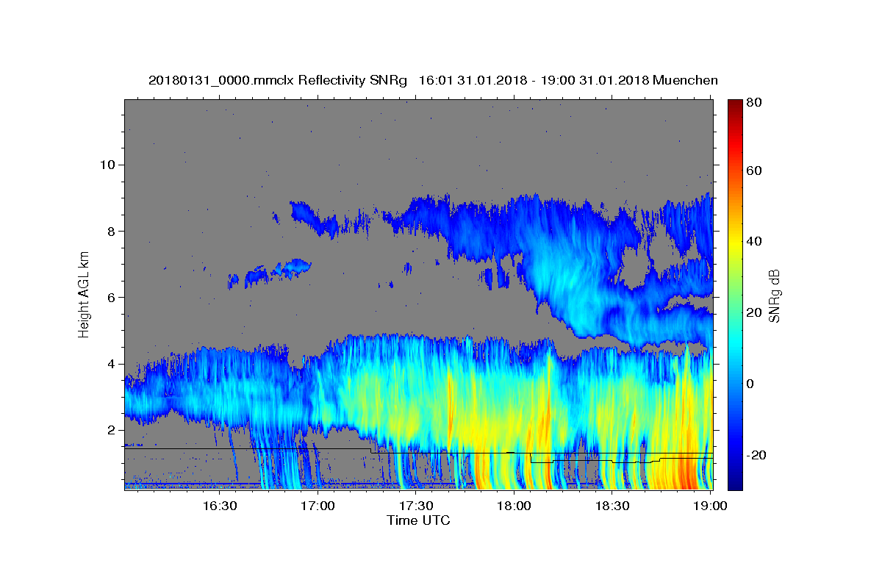
Task: Click the colorbar label 40
Action: point(754,241)
